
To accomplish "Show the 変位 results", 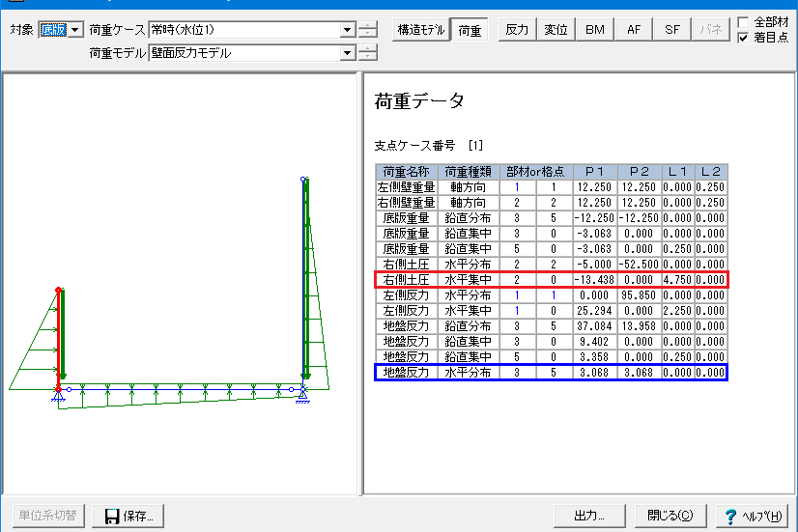I will point(556,30).
